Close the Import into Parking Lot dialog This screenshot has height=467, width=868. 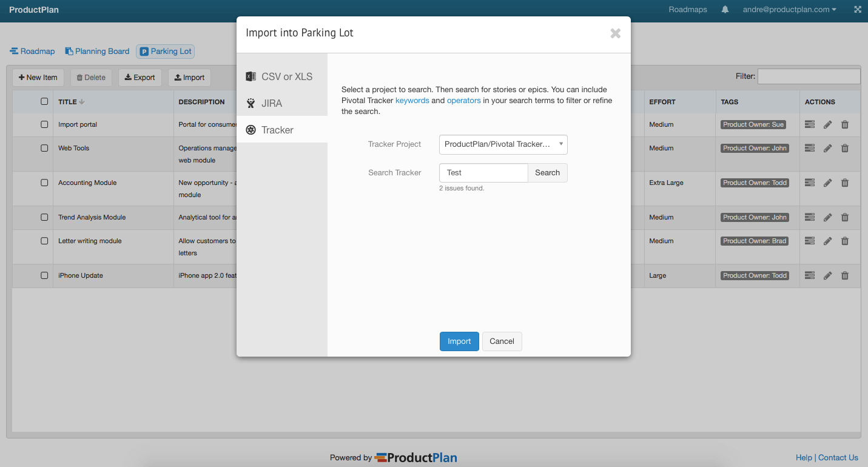click(x=615, y=33)
